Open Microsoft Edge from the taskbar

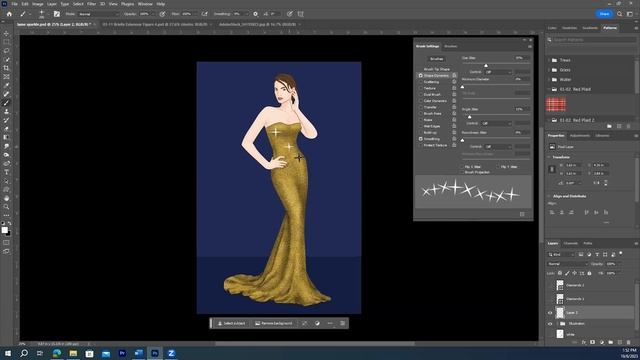click(57, 353)
